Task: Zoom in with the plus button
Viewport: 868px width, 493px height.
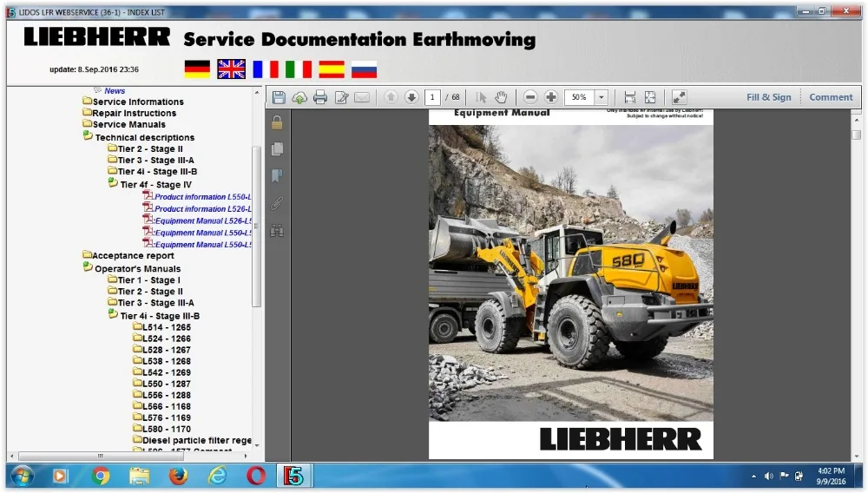Action: 550,97
